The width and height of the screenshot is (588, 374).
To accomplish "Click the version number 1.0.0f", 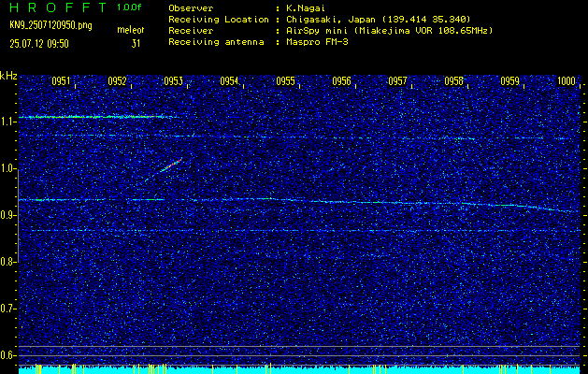I will pyautogui.click(x=129, y=7).
